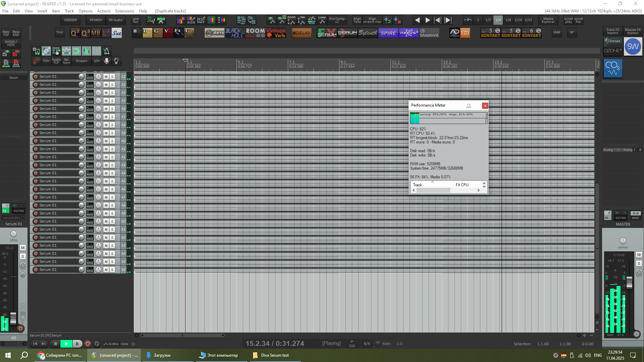
Task: Click the microphone toolbar icon
Action: [x=106, y=61]
